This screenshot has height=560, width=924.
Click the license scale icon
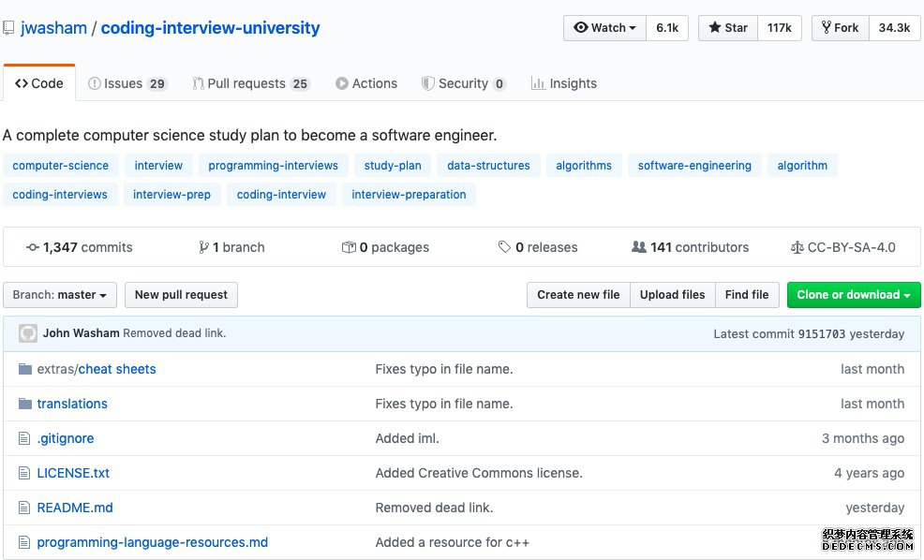coord(797,247)
